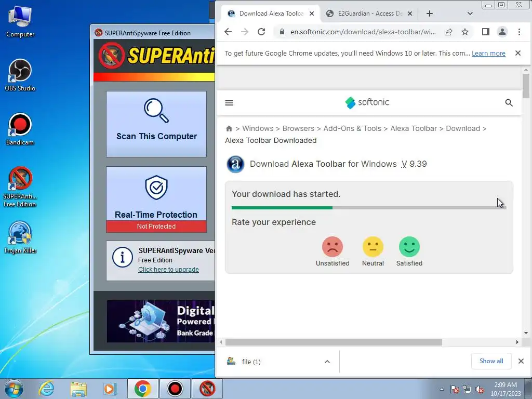Open the Computer desktop icon
The height and width of the screenshot is (399, 532).
click(x=20, y=22)
